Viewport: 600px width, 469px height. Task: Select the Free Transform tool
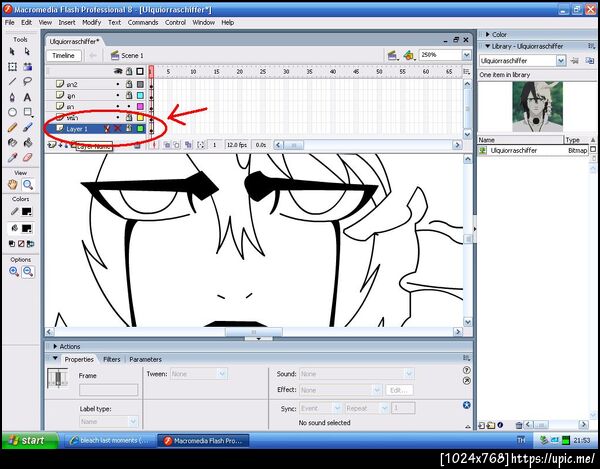click(x=12, y=67)
